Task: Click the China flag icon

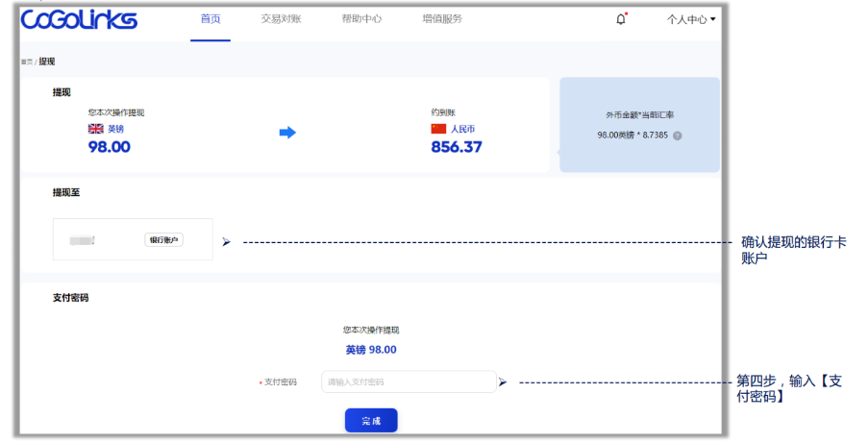Action: 438,129
